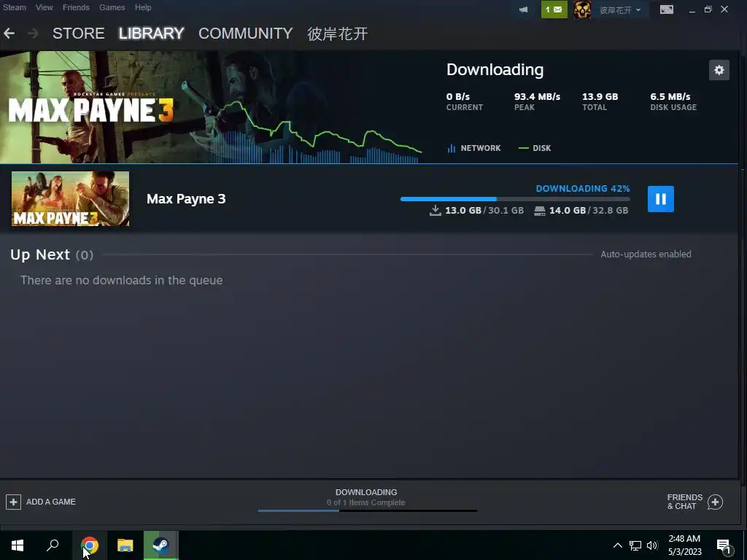Image resolution: width=747 pixels, height=560 pixels.
Task: Show hidden system tray icons
Action: 617,545
